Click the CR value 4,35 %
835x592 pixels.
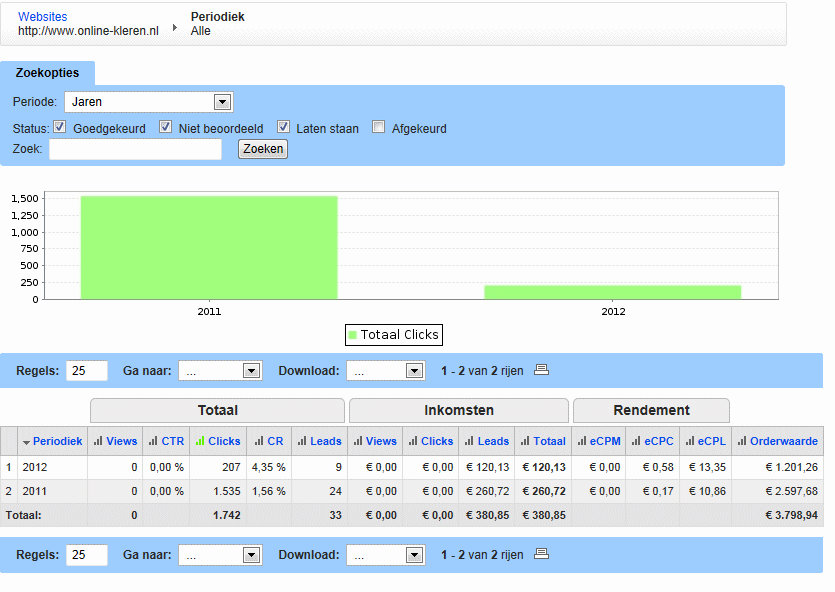click(269, 467)
